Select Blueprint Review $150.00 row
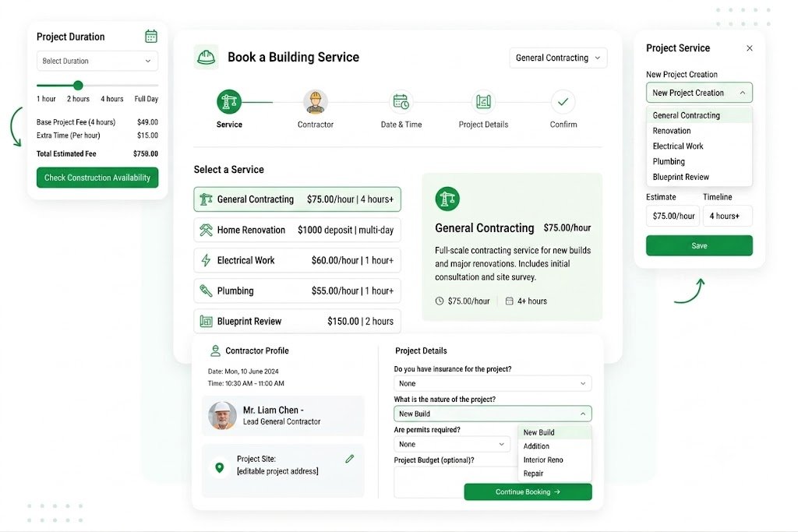798x532 pixels. click(297, 322)
